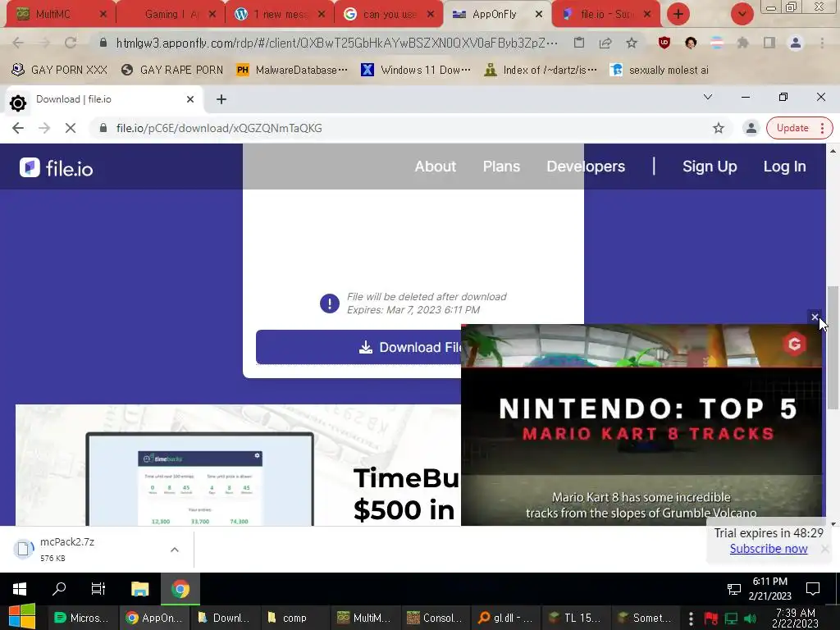Click the Chrome Update button

(x=799, y=128)
